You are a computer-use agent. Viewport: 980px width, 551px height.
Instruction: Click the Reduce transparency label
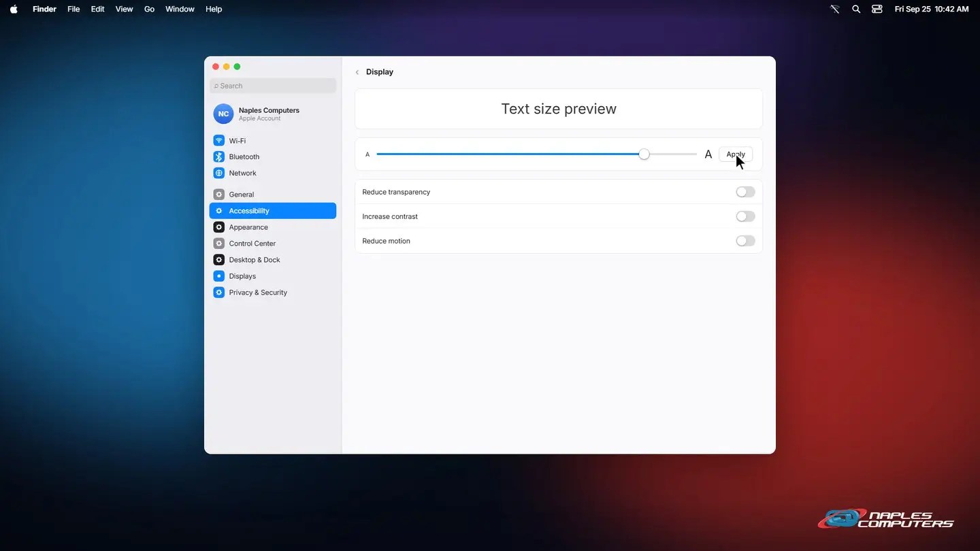(396, 192)
